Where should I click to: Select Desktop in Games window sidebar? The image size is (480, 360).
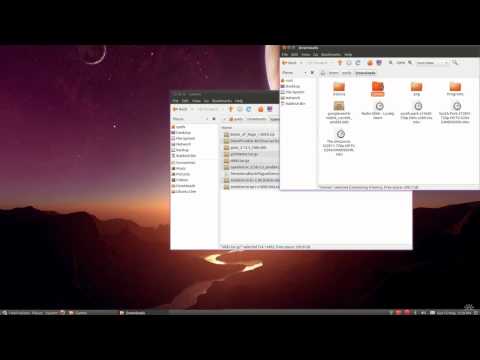point(181,133)
